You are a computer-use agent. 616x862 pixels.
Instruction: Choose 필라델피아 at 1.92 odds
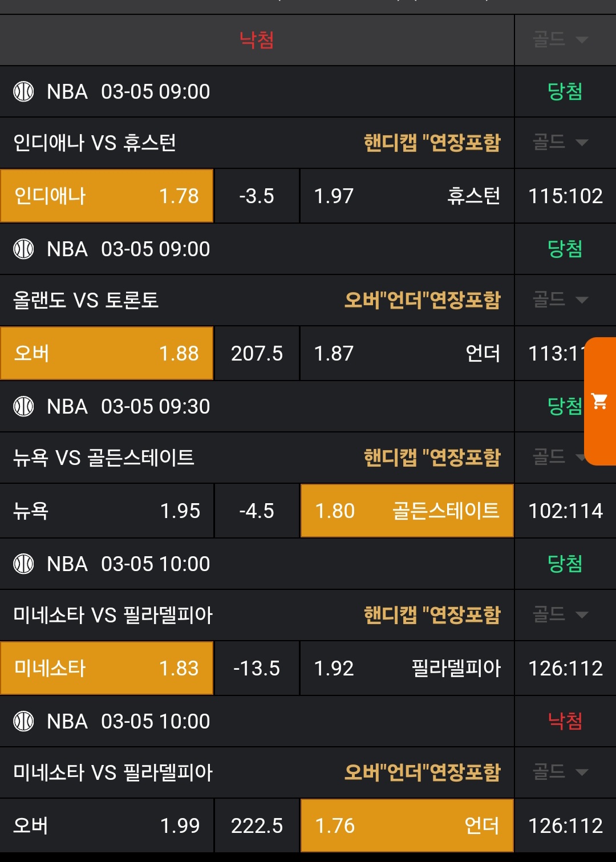click(x=407, y=668)
